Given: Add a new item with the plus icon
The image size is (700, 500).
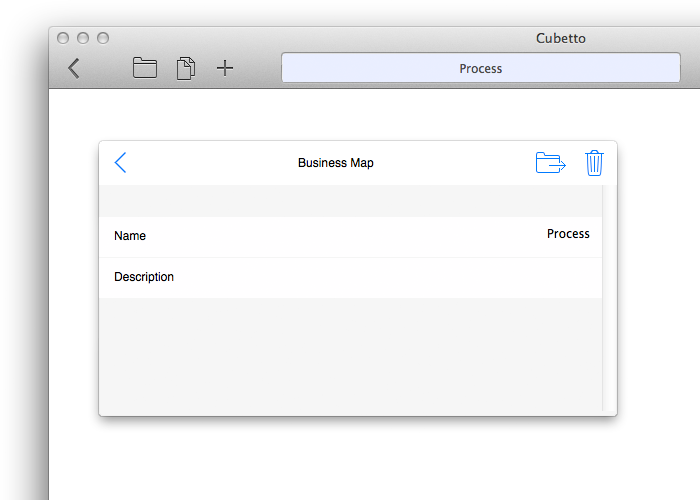Looking at the screenshot, I should tap(225, 68).
